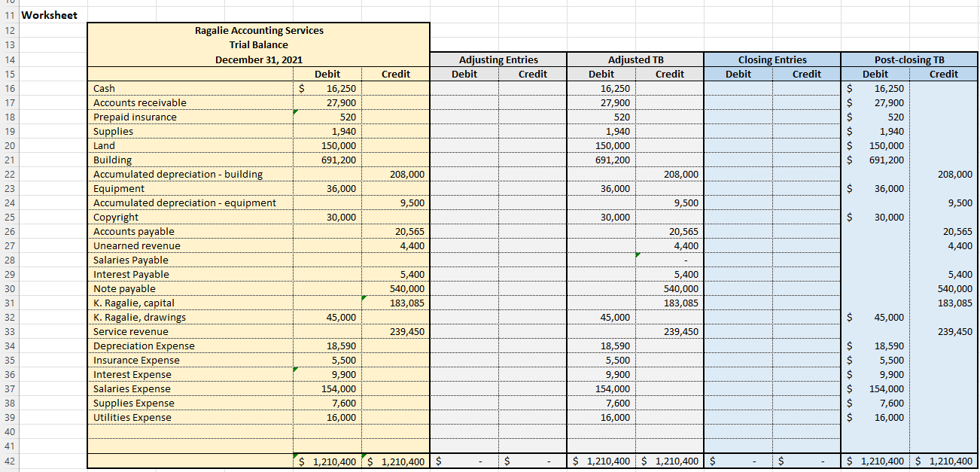
Task: Click the green marker on Interest Expense amount
Action: point(297,370)
